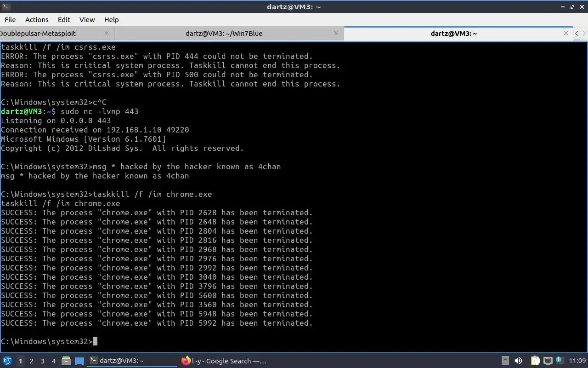Switch to workspace 1

(x=20, y=361)
